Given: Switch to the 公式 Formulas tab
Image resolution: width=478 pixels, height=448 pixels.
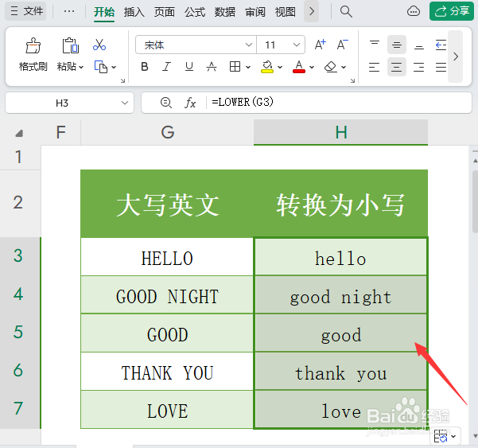Looking at the screenshot, I should (195, 12).
